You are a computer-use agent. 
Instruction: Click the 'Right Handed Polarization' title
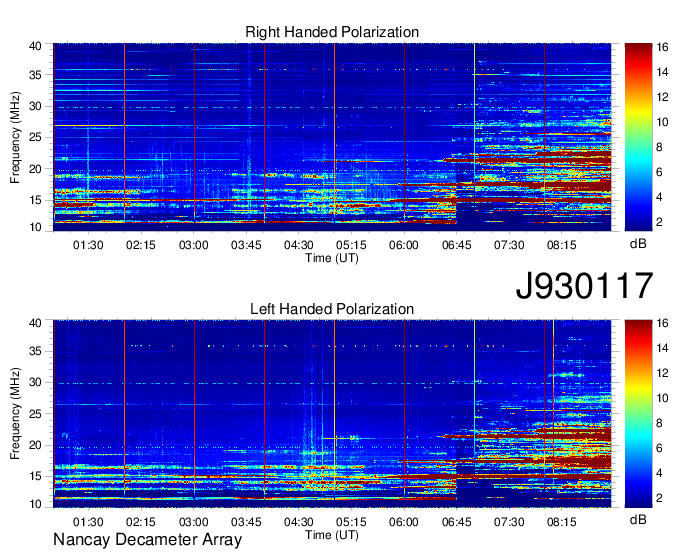point(332,32)
